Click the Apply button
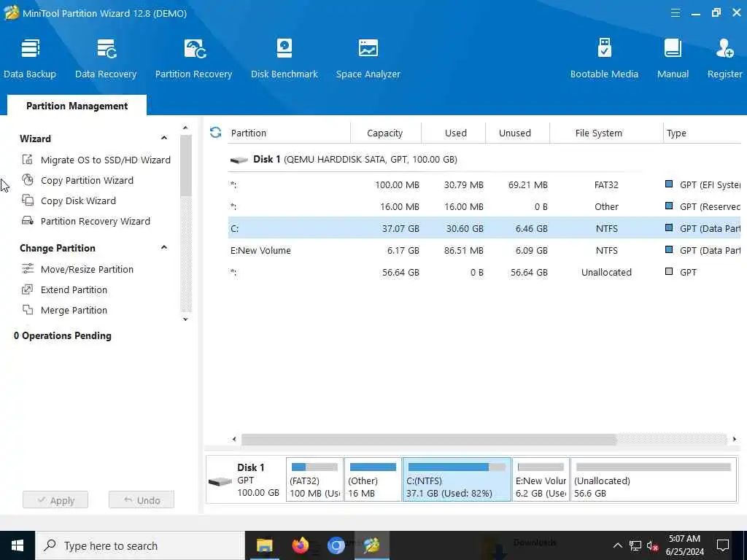The image size is (747, 560). (55, 500)
